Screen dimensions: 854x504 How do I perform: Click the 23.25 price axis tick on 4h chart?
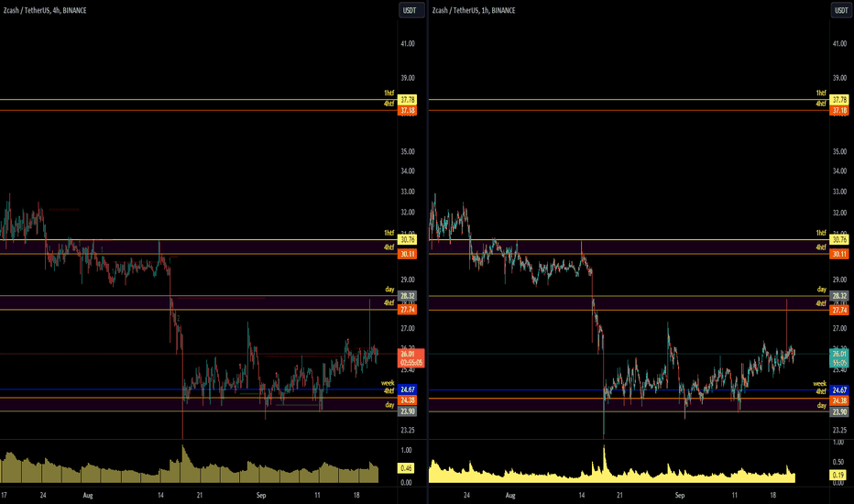(408, 431)
